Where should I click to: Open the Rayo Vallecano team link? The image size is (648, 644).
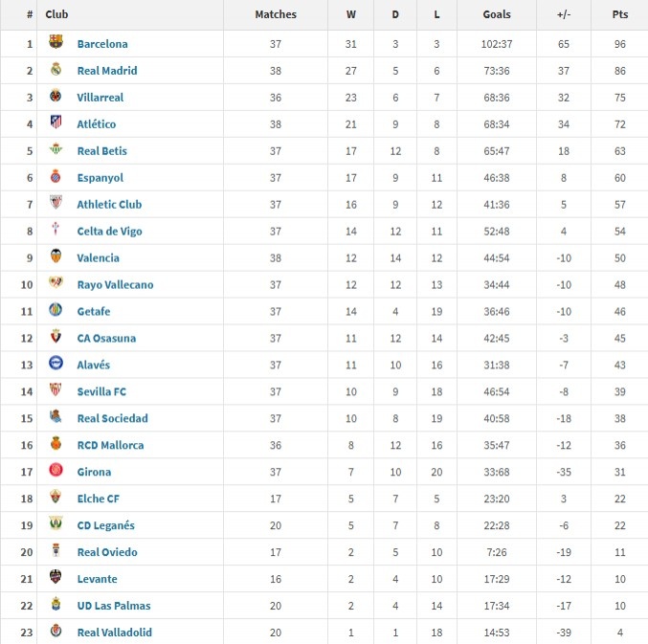115,285
